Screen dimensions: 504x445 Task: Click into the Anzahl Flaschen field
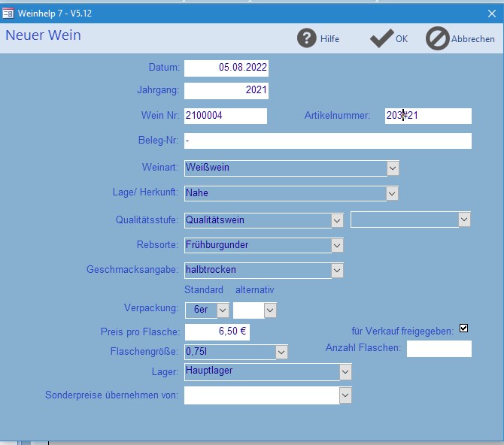click(x=439, y=349)
